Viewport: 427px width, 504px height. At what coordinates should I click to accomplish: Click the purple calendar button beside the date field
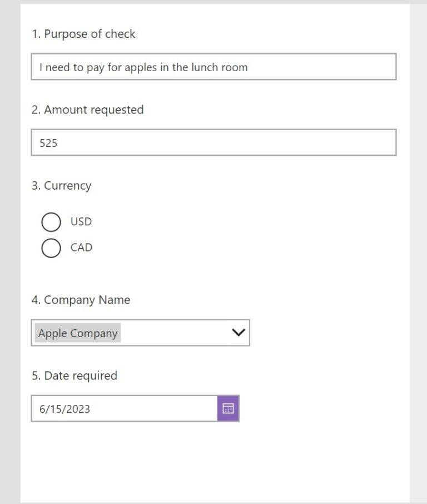(227, 408)
